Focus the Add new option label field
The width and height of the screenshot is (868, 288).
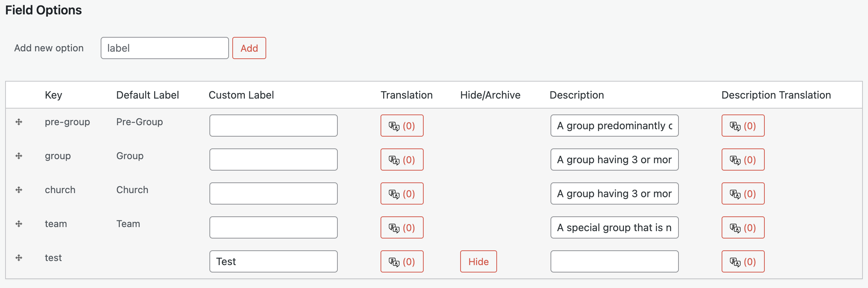(164, 48)
